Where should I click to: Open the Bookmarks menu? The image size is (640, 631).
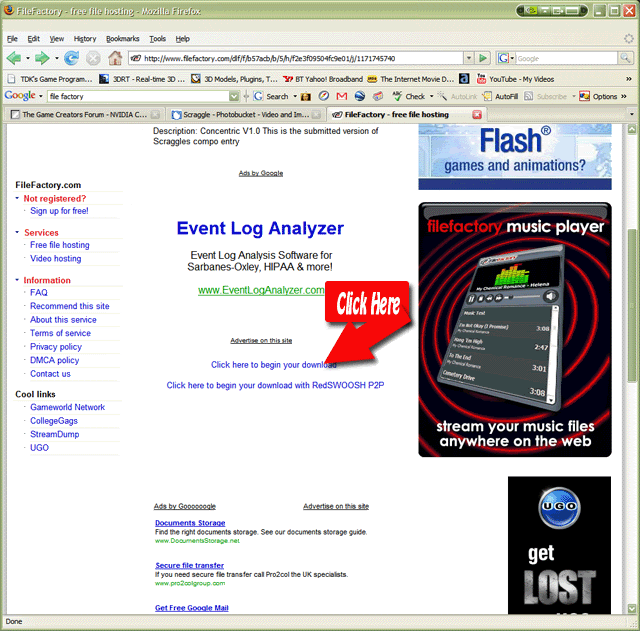click(x=122, y=39)
